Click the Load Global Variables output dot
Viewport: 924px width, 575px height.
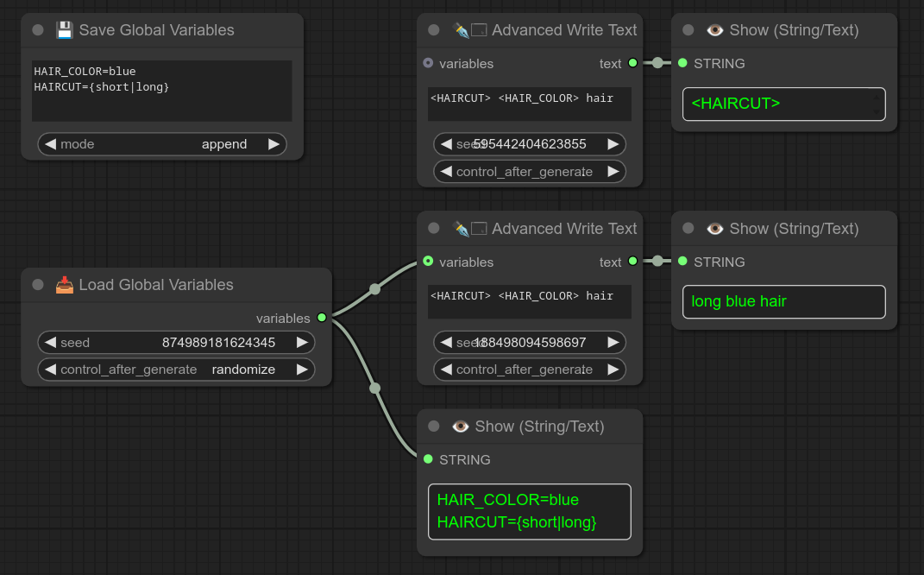pos(322,318)
